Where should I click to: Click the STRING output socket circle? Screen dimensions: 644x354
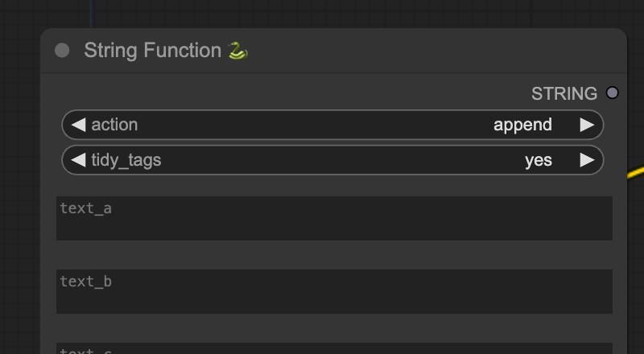click(612, 93)
